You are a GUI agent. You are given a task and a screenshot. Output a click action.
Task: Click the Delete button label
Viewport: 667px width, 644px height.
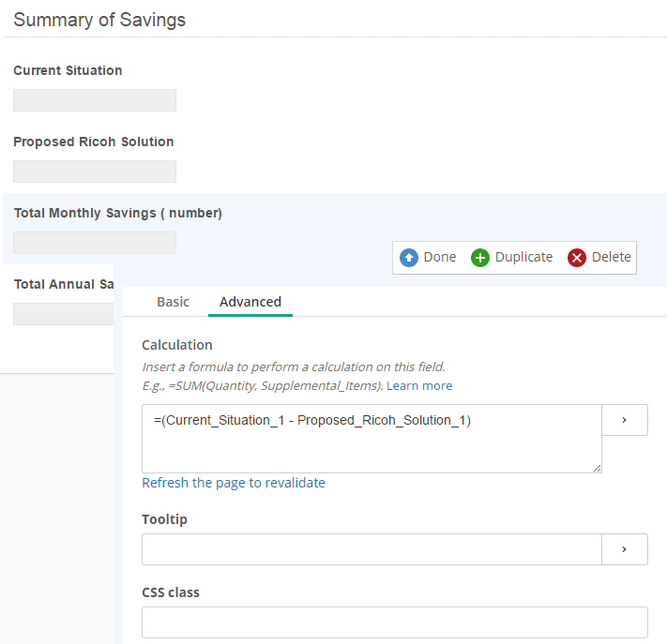click(612, 257)
